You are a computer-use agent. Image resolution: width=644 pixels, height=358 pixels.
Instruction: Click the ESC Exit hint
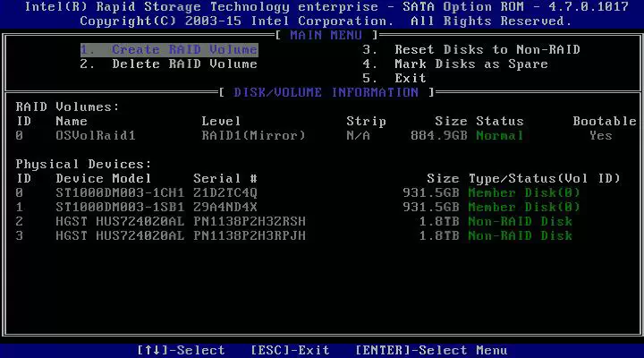[290, 350]
